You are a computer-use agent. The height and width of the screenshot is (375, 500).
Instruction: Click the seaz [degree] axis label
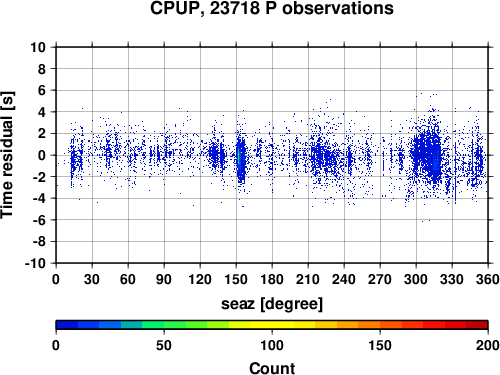coord(272,304)
